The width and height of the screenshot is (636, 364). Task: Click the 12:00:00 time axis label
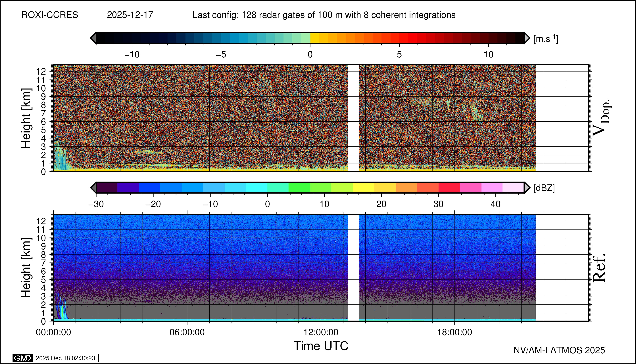click(321, 333)
